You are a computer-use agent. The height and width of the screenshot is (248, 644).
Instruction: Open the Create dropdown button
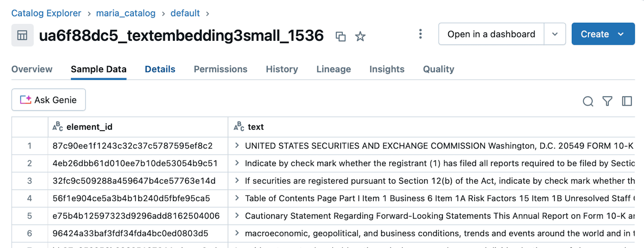[603, 34]
